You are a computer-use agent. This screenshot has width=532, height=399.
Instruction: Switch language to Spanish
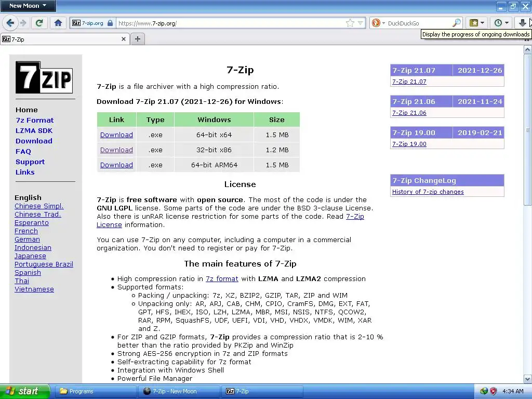click(x=28, y=272)
